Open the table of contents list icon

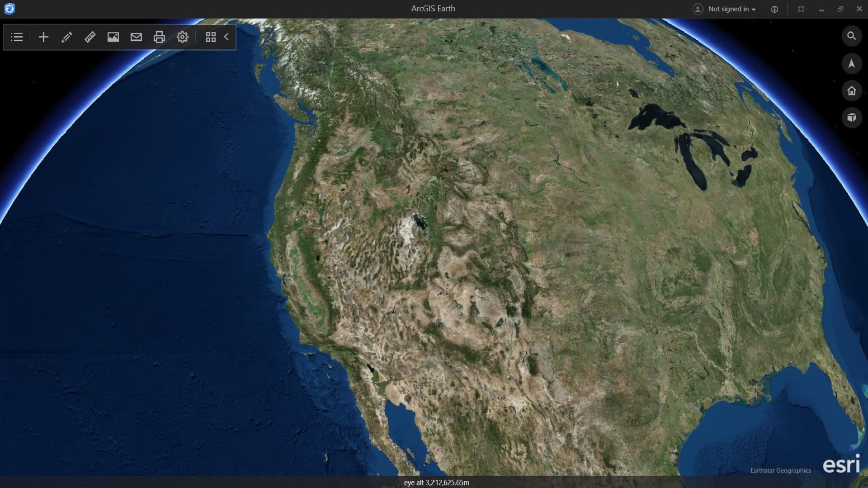click(x=17, y=37)
